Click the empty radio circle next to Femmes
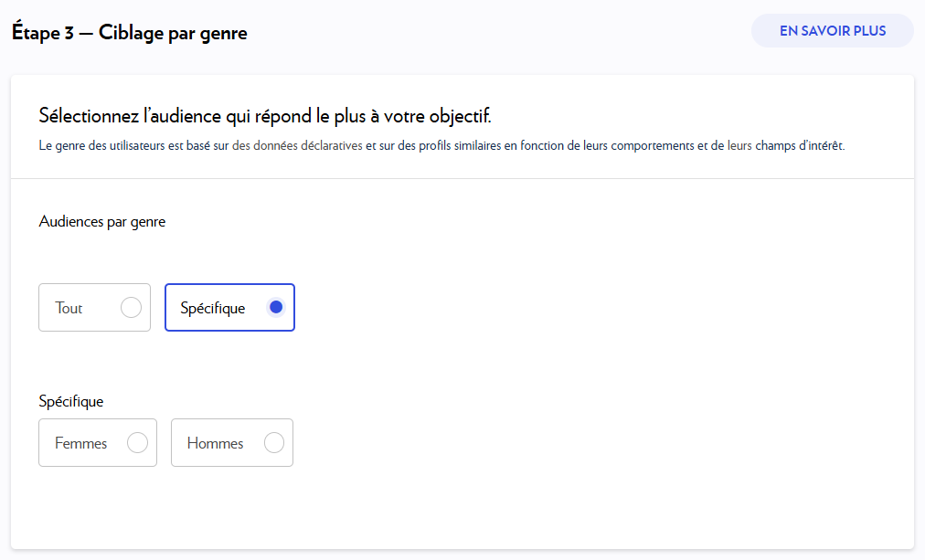 tap(138, 442)
